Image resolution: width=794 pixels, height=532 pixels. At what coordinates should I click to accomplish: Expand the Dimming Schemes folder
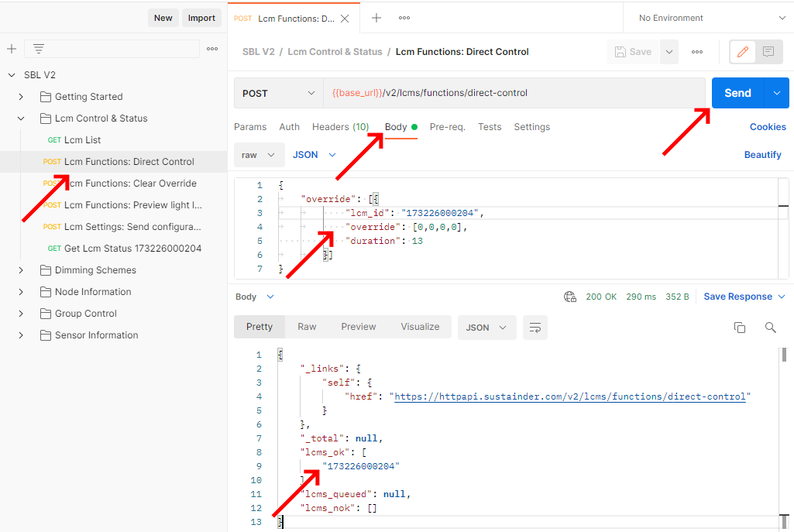pyautogui.click(x=21, y=270)
